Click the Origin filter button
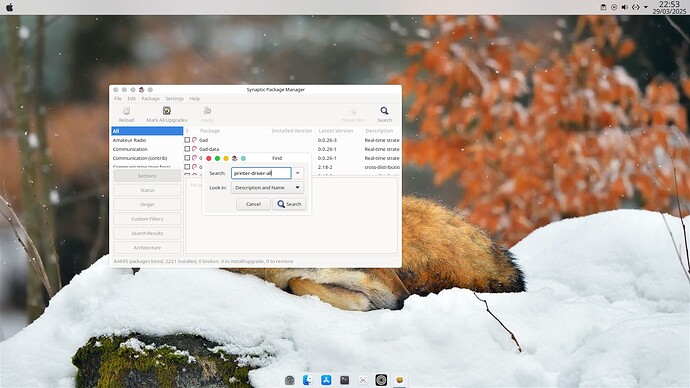The height and width of the screenshot is (388, 690). [147, 205]
